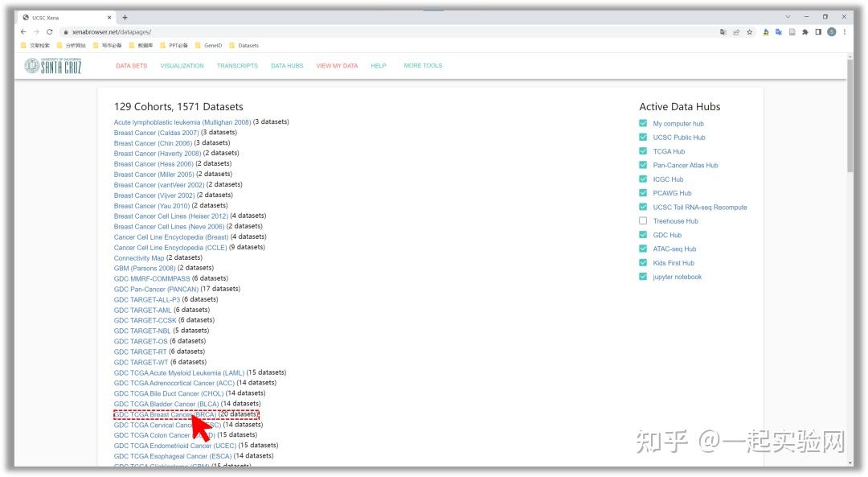The image size is (868, 477).
Task: Go back using the browser back arrow
Action: (x=23, y=32)
